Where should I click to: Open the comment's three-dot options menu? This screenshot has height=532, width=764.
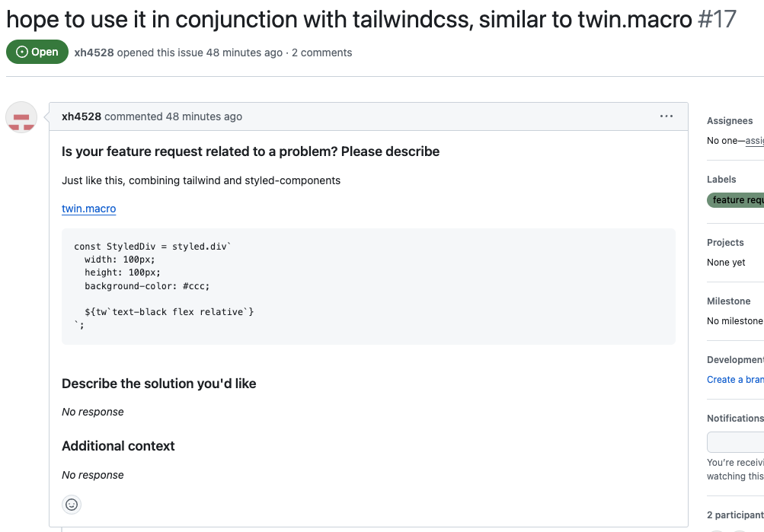point(667,116)
